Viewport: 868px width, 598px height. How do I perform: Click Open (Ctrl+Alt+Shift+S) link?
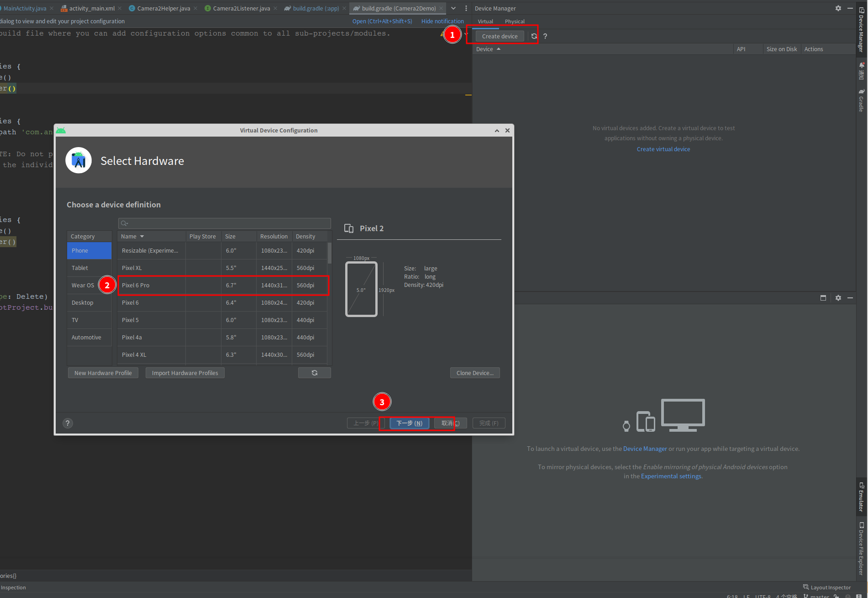[382, 21]
